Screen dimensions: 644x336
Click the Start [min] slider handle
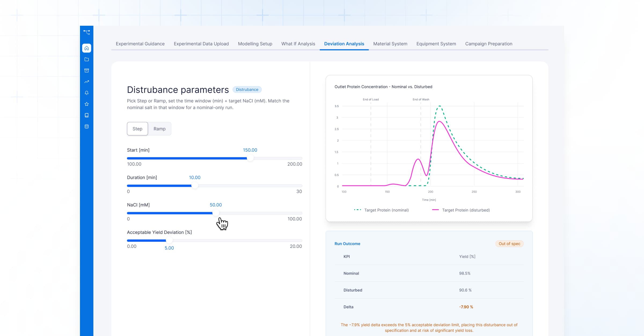[x=250, y=158]
